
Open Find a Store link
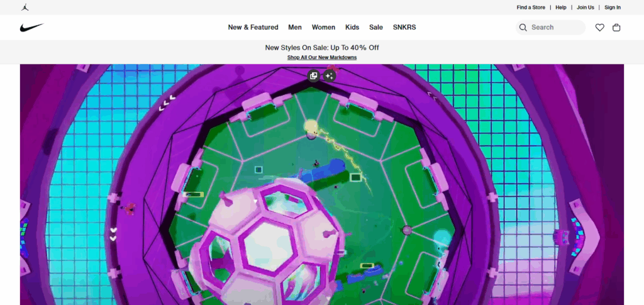click(x=531, y=8)
